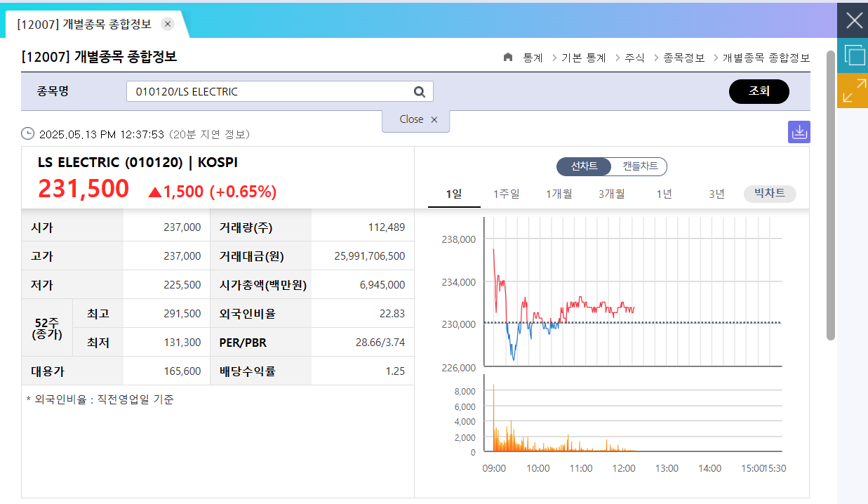View the 3년 chart period

[x=715, y=194]
